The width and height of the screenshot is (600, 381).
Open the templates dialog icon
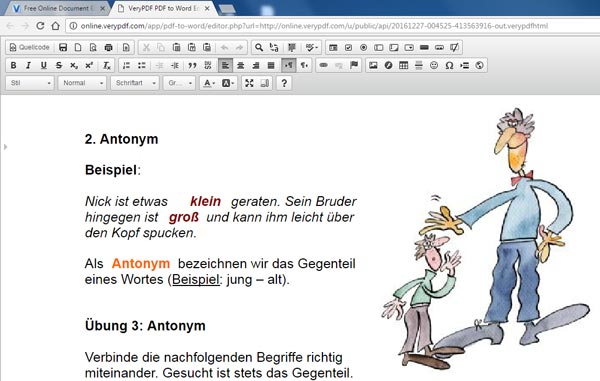pos(126,47)
